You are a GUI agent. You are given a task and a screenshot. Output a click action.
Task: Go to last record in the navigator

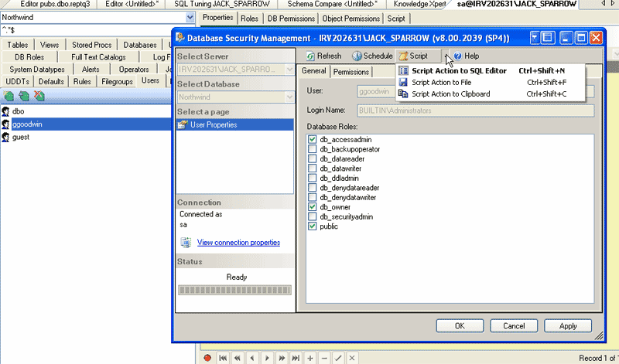click(296, 358)
